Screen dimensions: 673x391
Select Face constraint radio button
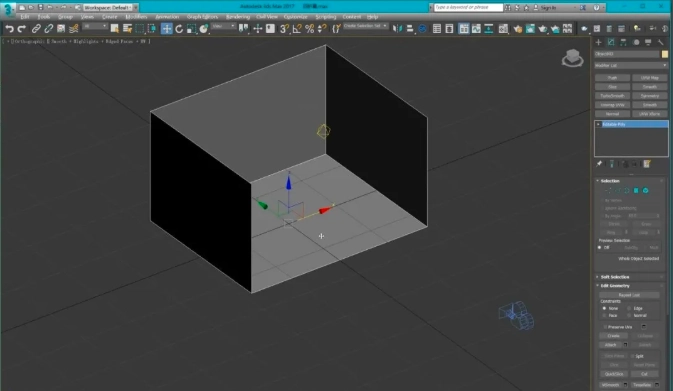point(604,315)
